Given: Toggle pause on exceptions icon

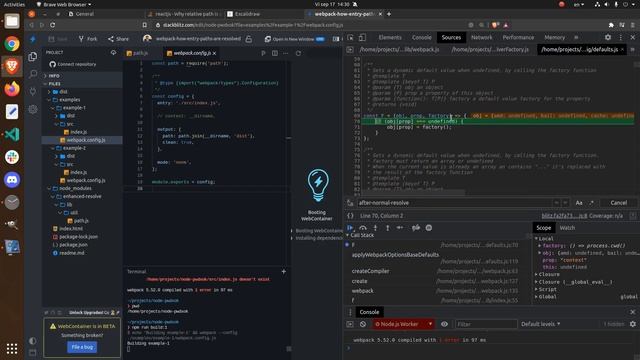Looking at the screenshot, I should tap(429, 228).
